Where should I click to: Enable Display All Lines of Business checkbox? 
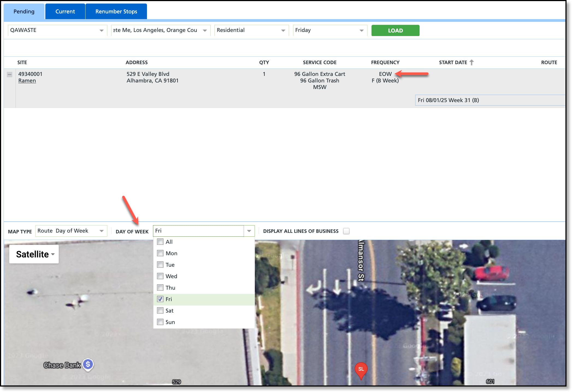pyautogui.click(x=346, y=231)
